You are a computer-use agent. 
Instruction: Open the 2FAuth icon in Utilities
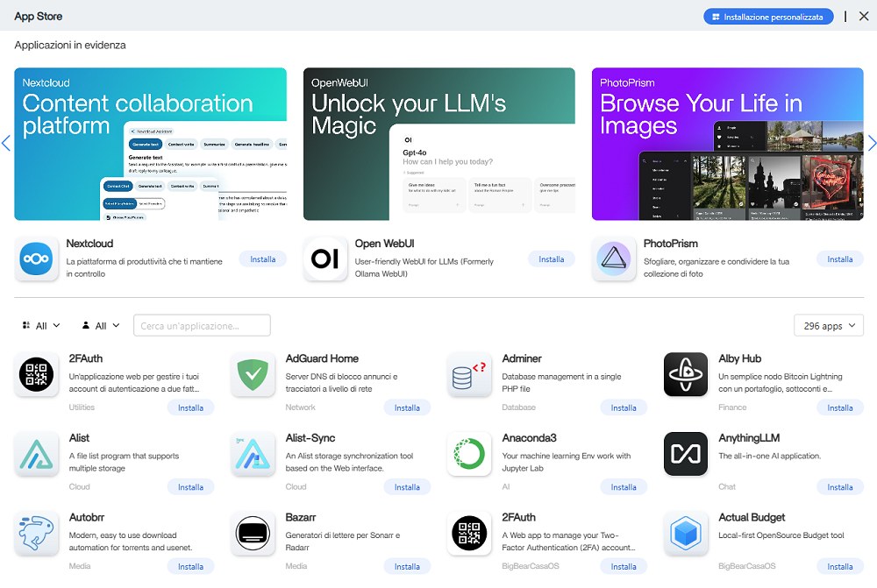[x=36, y=374]
